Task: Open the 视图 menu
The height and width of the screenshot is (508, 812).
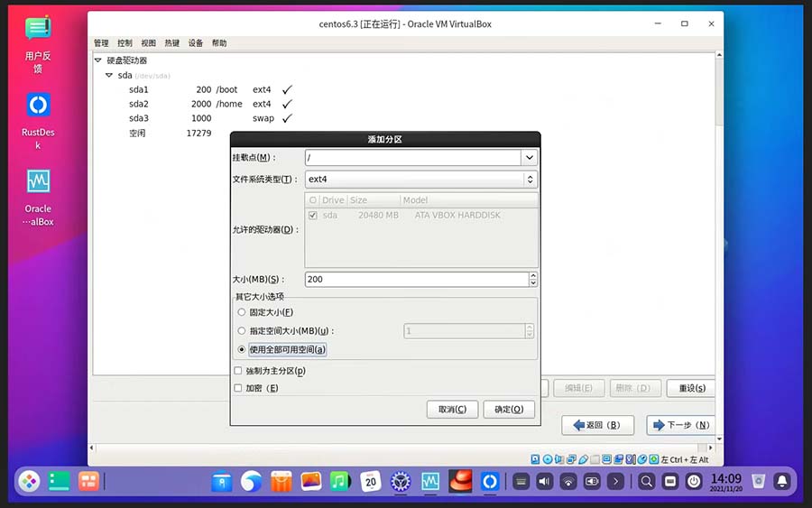Action: click(x=148, y=43)
